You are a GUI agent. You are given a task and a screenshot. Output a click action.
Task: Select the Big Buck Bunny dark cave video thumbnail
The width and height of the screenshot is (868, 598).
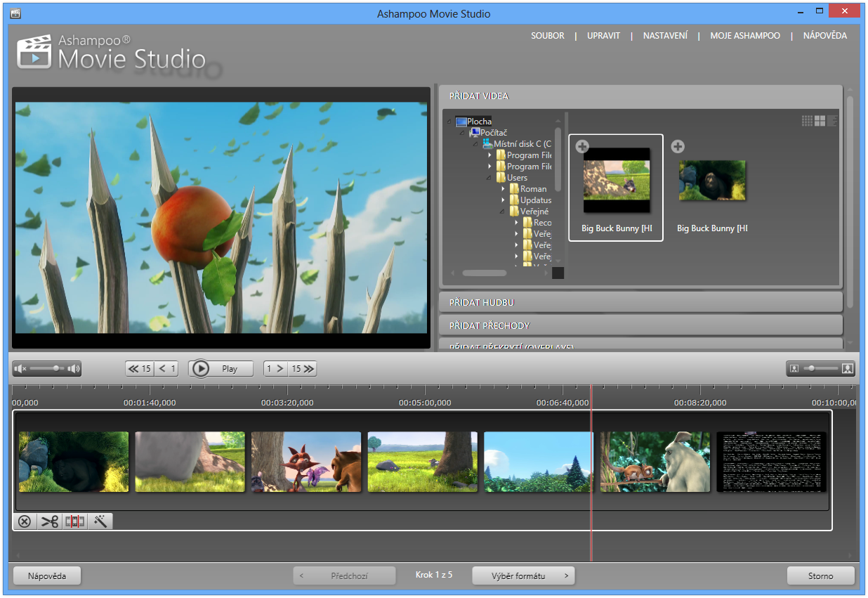coord(712,180)
